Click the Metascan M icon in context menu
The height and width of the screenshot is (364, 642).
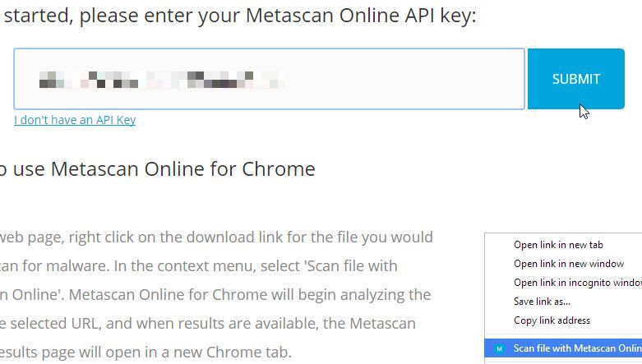point(499,349)
